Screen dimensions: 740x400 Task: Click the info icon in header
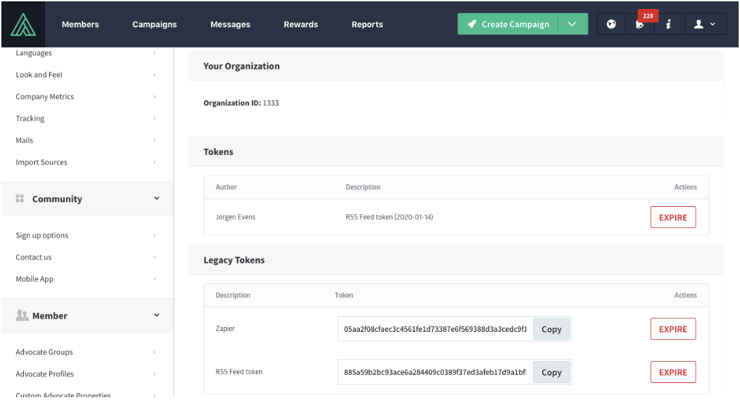pyautogui.click(x=668, y=24)
